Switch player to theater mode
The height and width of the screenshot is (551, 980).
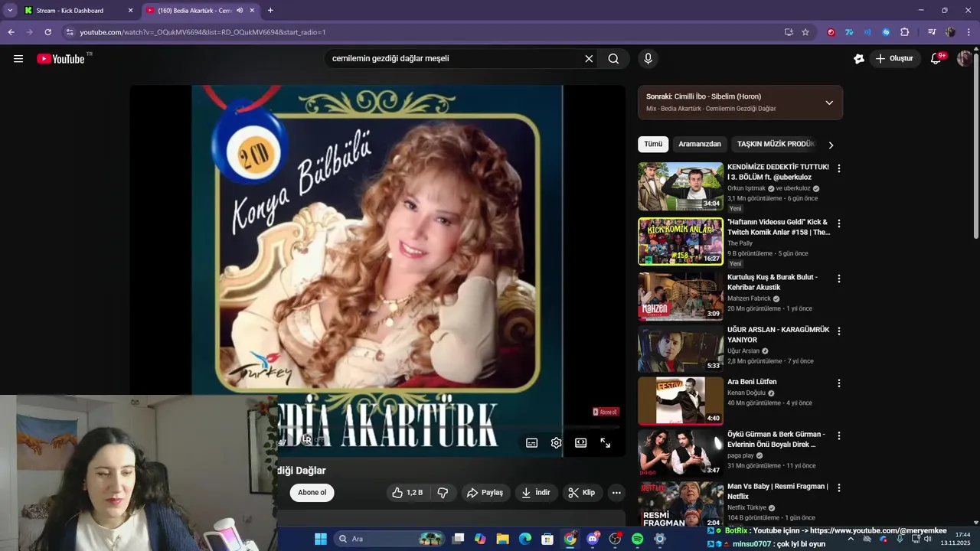click(581, 443)
